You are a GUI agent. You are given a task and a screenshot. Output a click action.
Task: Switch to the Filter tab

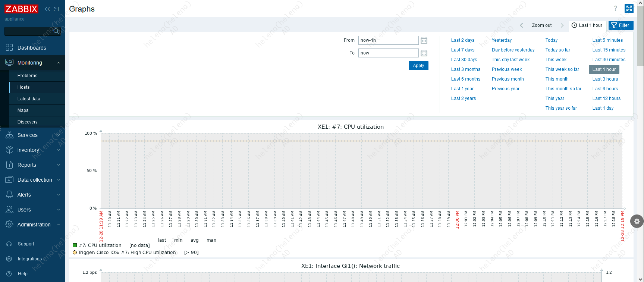point(621,25)
